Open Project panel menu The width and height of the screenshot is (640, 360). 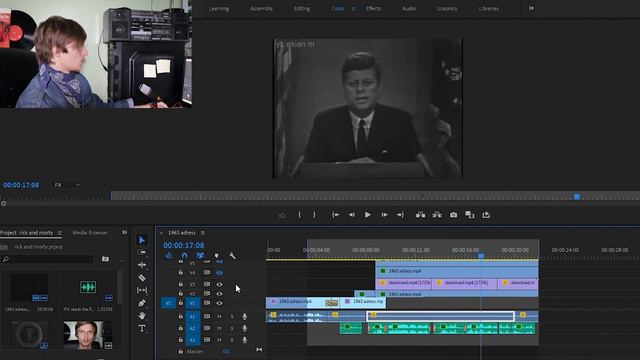(x=60, y=233)
